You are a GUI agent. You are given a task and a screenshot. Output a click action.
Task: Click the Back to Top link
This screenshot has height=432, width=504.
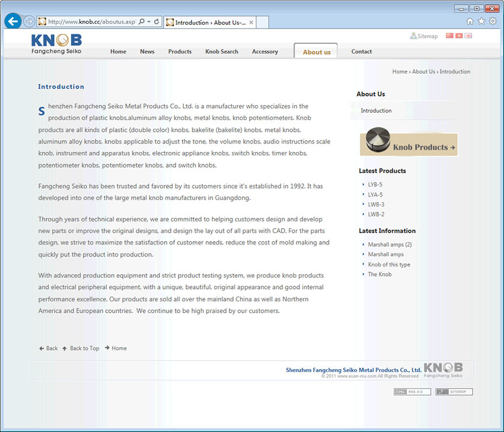point(84,348)
